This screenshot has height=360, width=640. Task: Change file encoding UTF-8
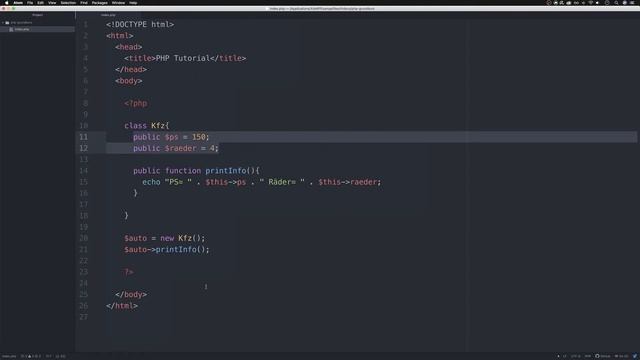pyautogui.click(x=576, y=356)
